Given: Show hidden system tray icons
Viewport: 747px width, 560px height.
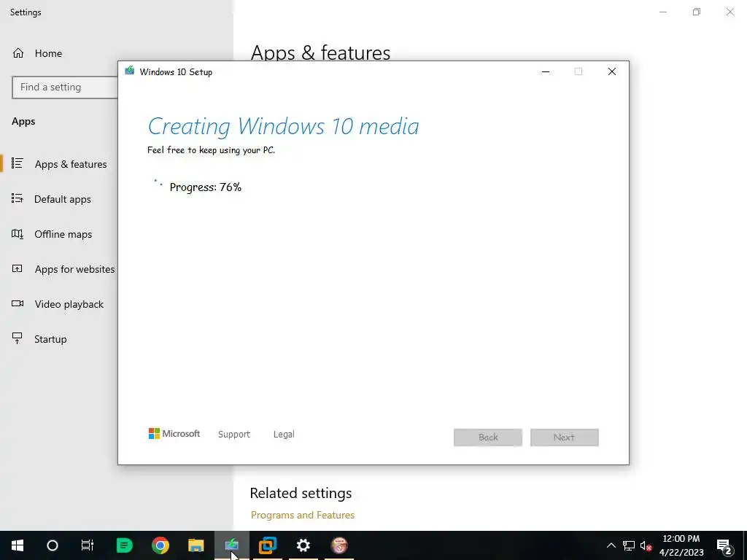Looking at the screenshot, I should point(611,545).
